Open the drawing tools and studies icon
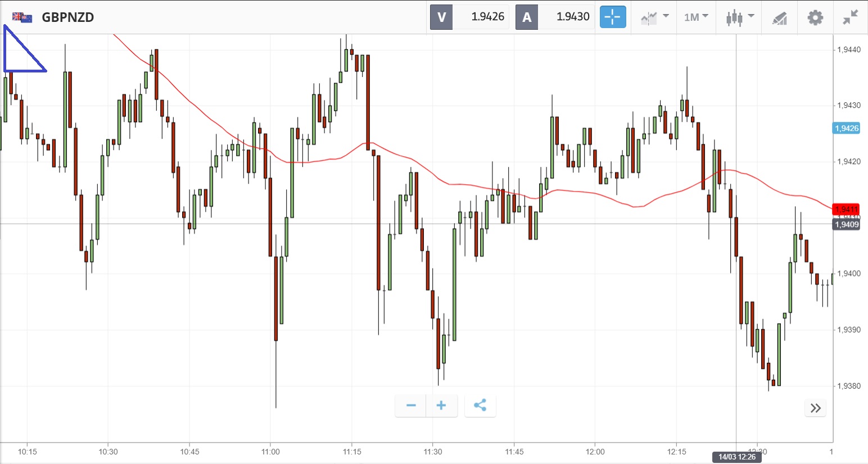This screenshot has height=464, width=868. click(x=779, y=18)
